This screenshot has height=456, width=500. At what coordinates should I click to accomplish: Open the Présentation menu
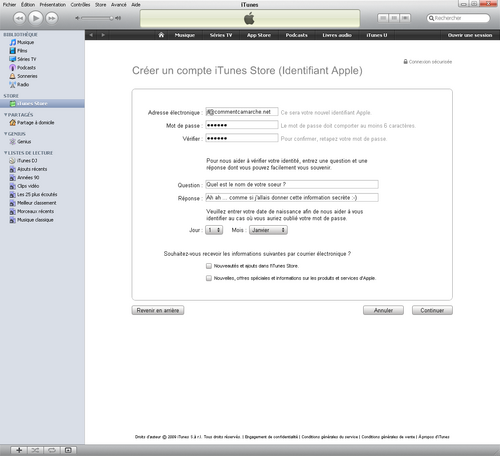pos(53,5)
